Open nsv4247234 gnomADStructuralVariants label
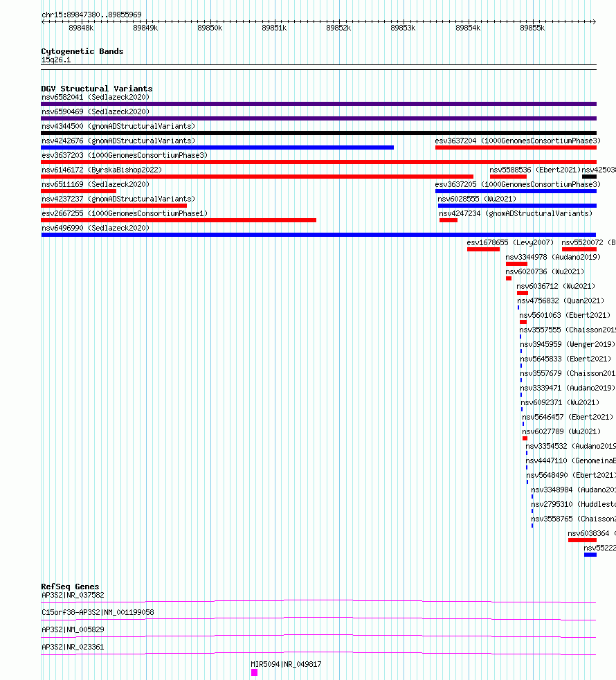The width and height of the screenshot is (616, 680). pos(516,213)
